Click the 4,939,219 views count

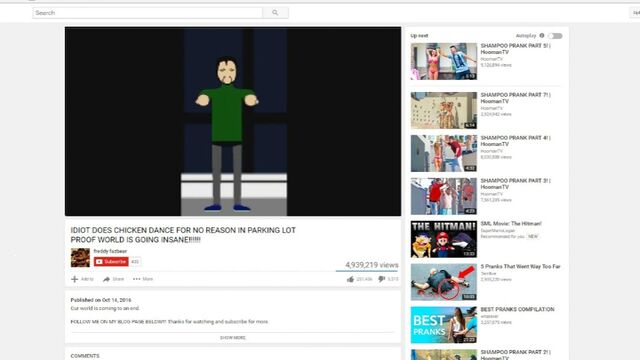click(371, 265)
